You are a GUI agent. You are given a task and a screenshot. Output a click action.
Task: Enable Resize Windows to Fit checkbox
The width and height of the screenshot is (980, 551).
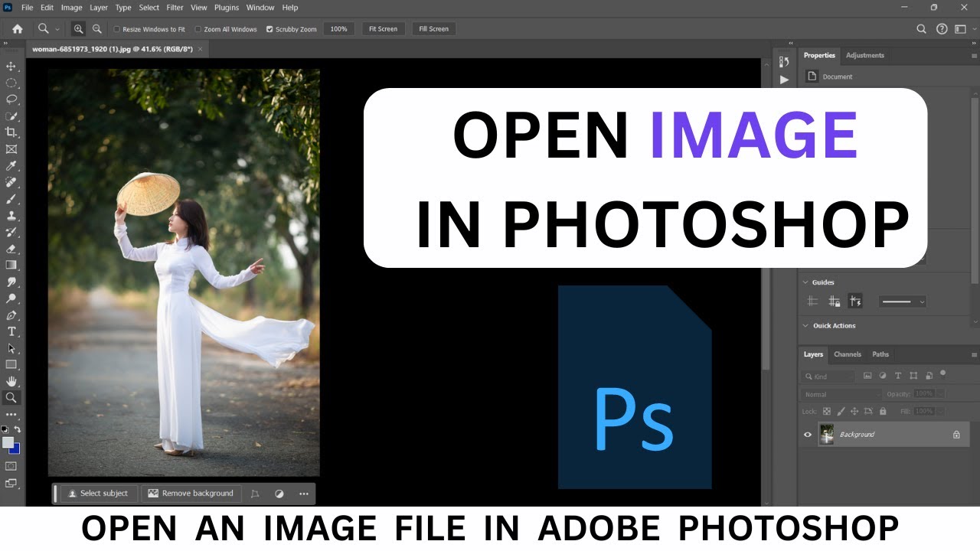(x=117, y=29)
